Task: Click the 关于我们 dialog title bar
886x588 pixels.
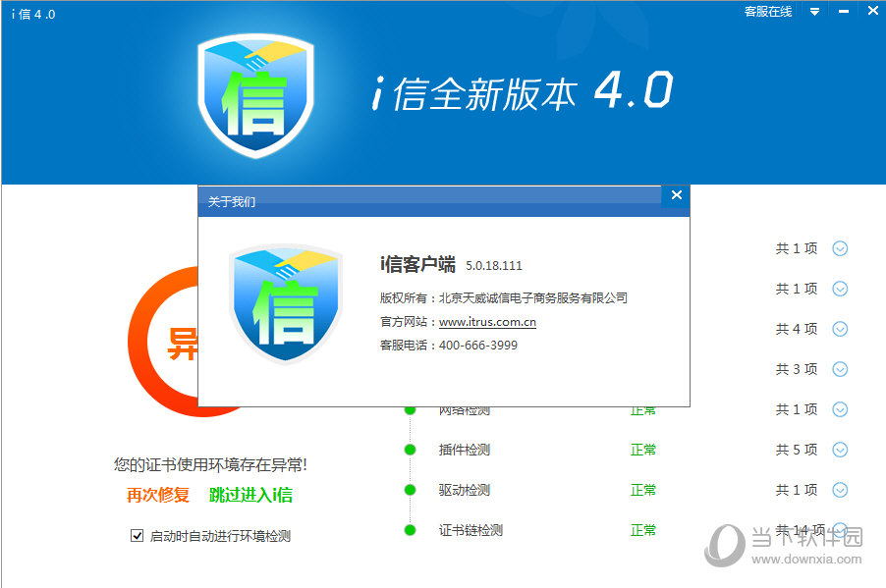Action: click(429, 201)
